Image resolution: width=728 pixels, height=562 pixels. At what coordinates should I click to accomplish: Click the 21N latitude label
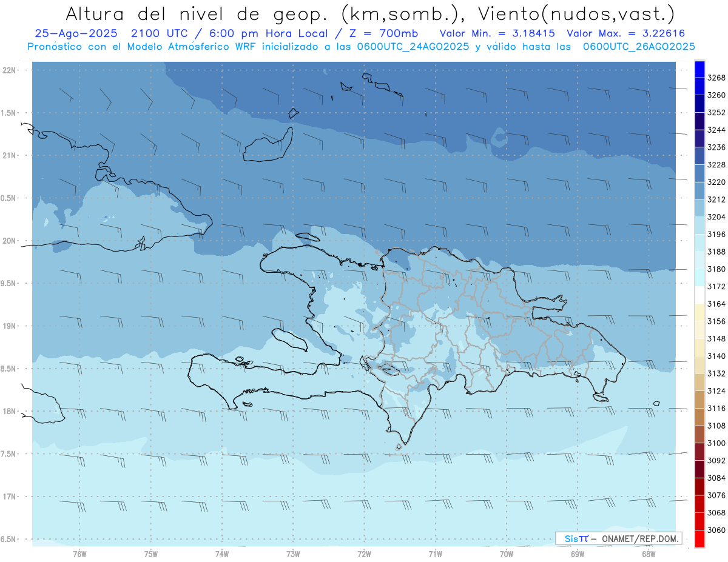coord(10,155)
